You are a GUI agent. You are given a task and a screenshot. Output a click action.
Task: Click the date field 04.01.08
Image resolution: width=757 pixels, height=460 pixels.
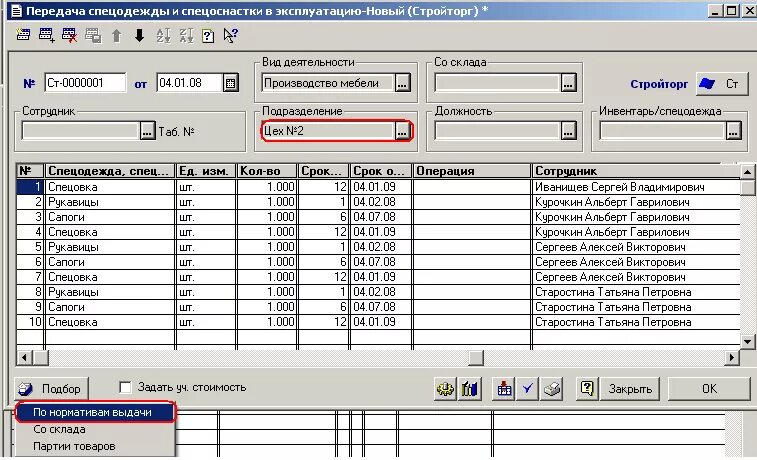[190, 83]
